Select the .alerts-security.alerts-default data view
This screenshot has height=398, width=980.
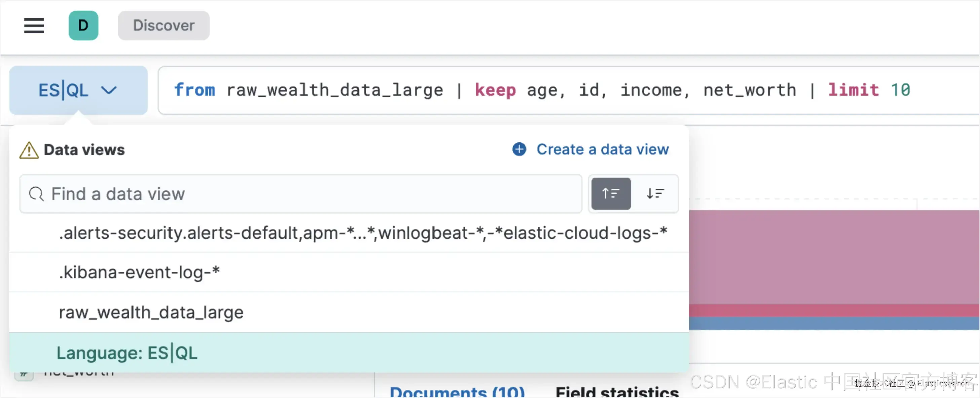[x=363, y=233]
